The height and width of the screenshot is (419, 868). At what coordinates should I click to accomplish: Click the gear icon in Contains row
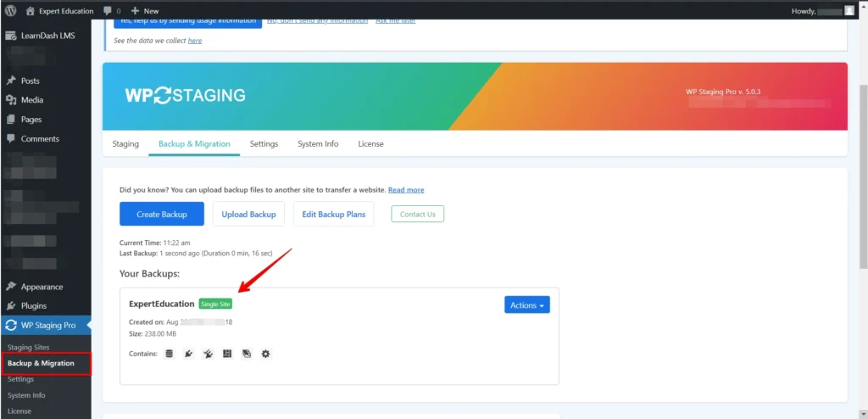(x=265, y=354)
